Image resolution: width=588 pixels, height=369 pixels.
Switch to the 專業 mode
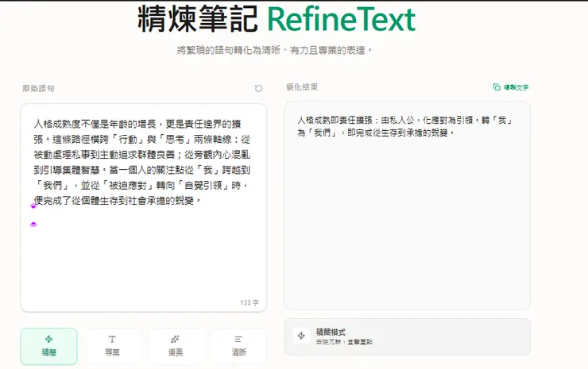click(112, 346)
